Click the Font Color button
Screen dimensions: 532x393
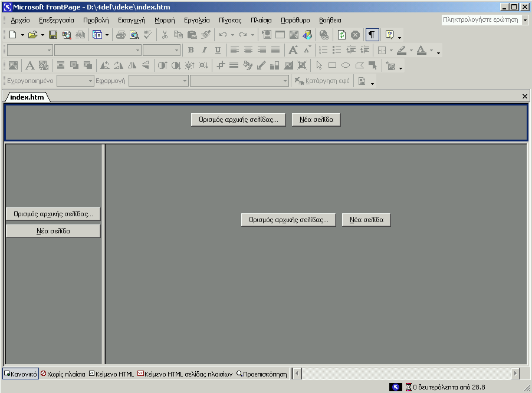tap(421, 50)
